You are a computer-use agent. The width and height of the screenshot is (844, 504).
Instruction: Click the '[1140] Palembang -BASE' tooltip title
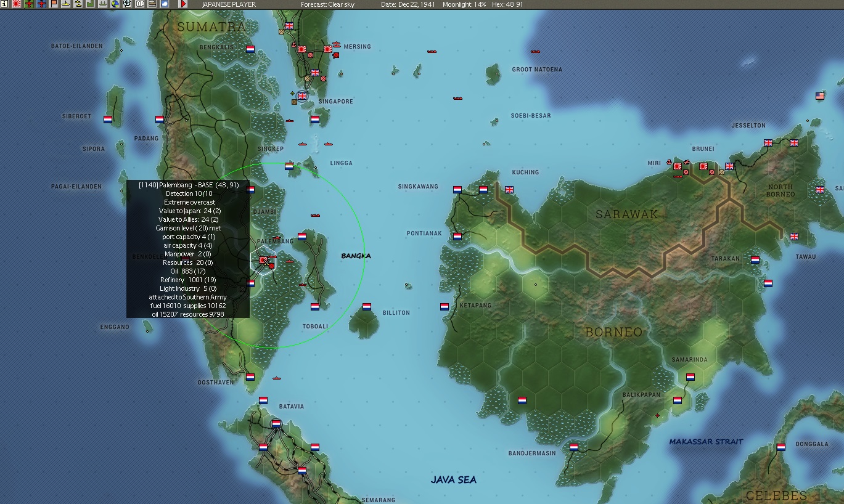189,185
